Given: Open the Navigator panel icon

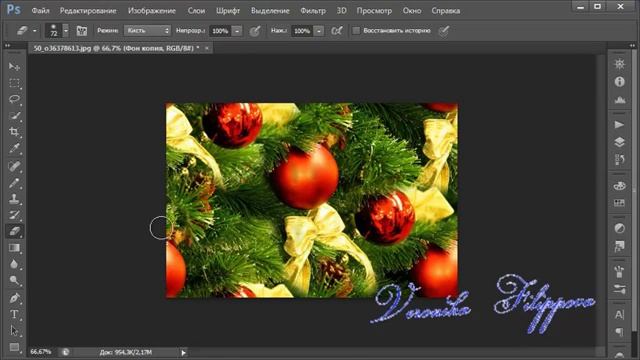Looking at the screenshot, I should click(x=620, y=64).
